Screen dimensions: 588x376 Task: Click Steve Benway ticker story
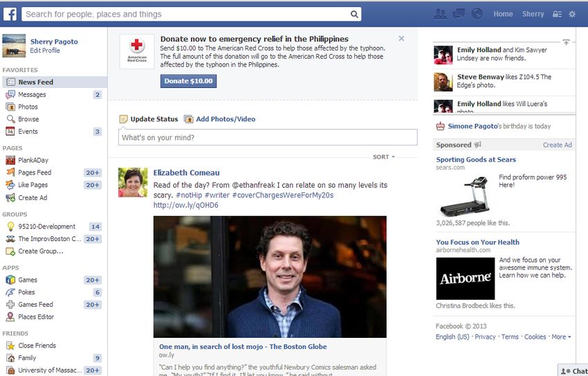pyautogui.click(x=504, y=82)
